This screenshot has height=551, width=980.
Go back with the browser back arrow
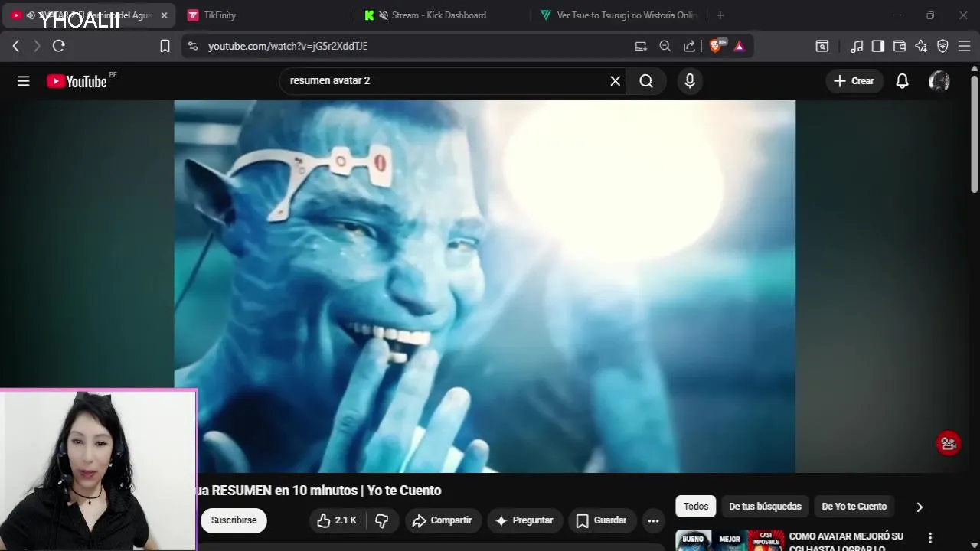[16, 46]
